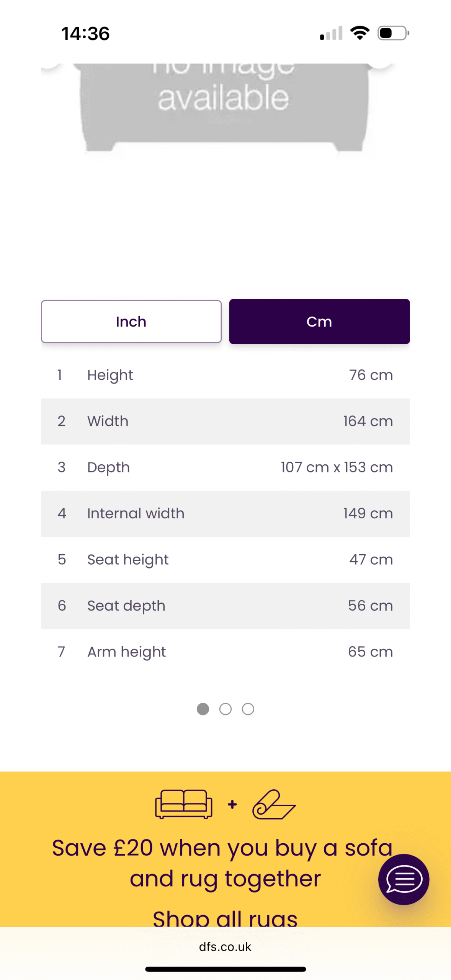Tap the sofa icon in yellow banner
This screenshot has width=451, height=980.
184,804
